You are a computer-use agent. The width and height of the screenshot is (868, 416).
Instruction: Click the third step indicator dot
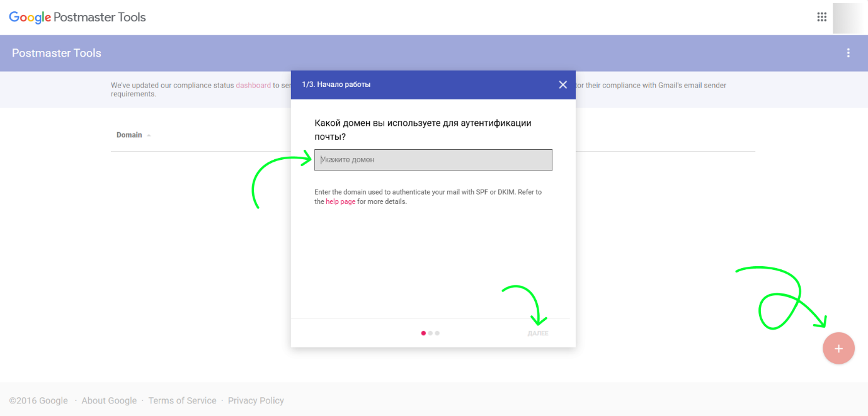click(437, 333)
